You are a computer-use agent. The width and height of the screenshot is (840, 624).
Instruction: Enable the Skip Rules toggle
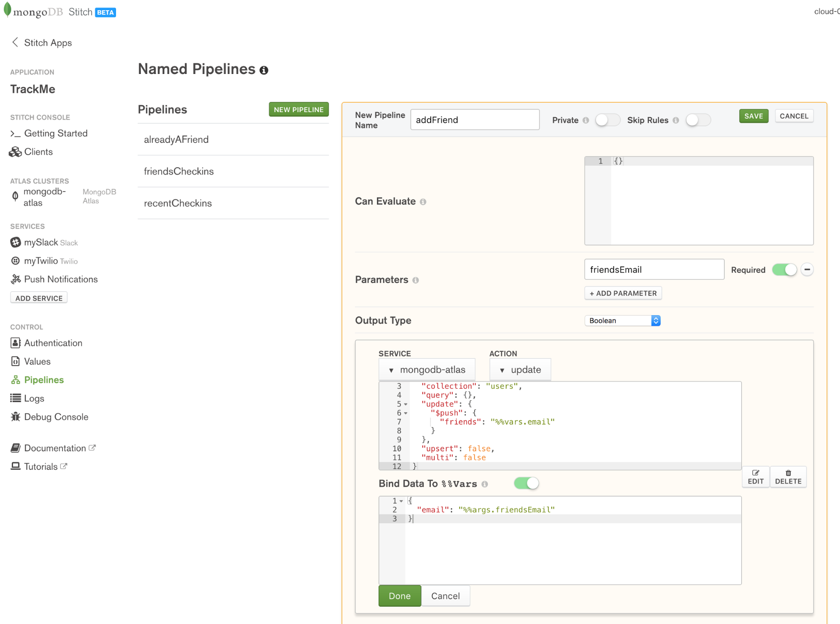698,120
